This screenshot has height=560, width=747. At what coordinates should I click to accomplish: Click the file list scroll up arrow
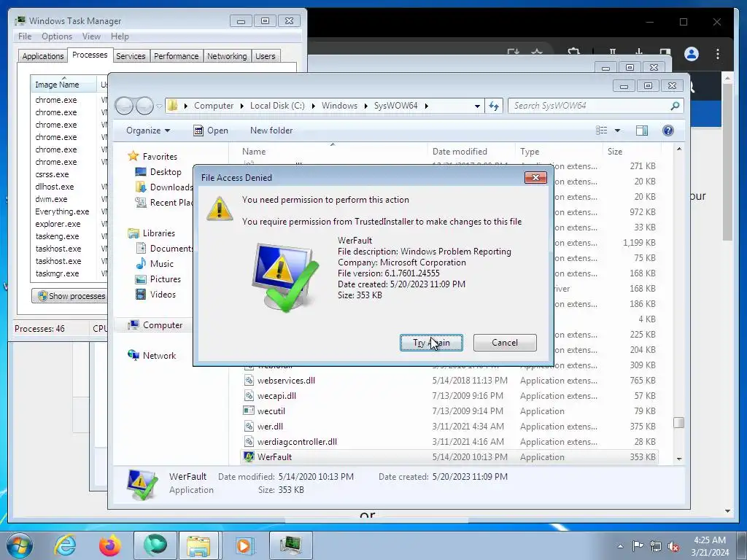pos(679,149)
